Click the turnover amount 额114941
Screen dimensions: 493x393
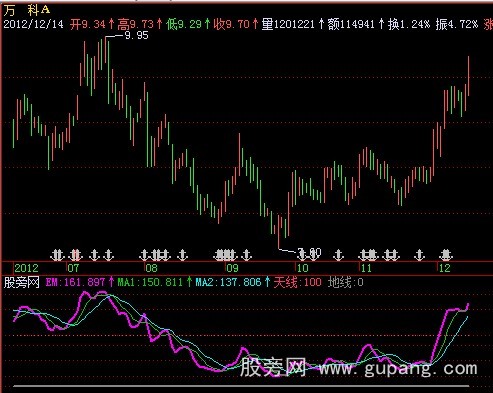coord(351,24)
